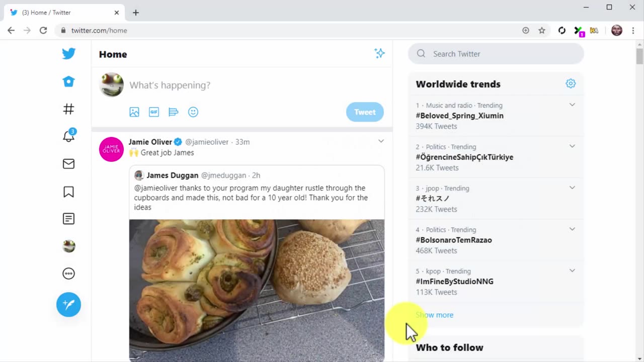Open Profile avatar in sidebar
The width and height of the screenshot is (644, 362).
[69, 246]
